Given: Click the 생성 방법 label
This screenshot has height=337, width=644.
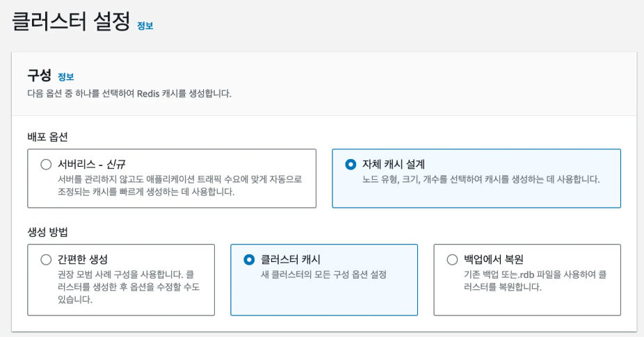Looking at the screenshot, I should click(48, 232).
